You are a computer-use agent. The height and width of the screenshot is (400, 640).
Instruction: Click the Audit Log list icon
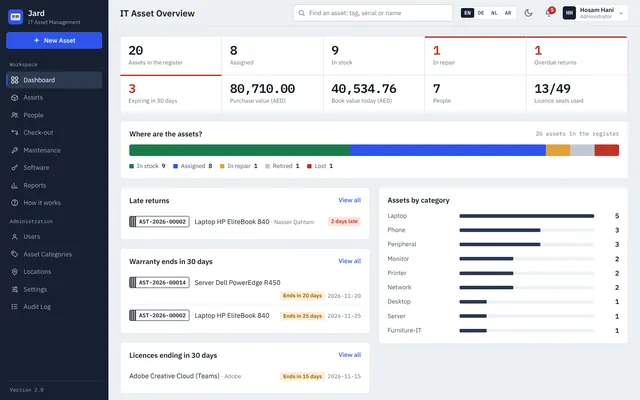(15, 307)
